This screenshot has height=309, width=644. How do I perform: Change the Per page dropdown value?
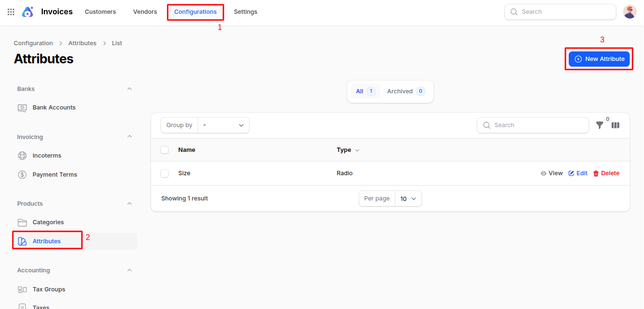tap(408, 199)
